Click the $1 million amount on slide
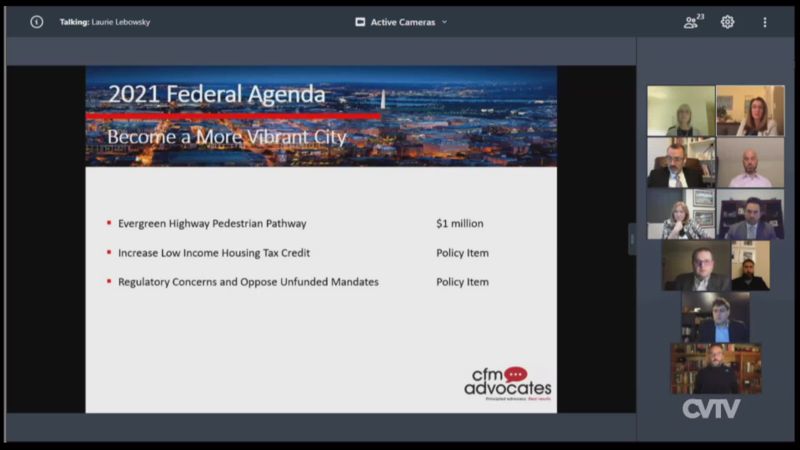The height and width of the screenshot is (450, 800). 460,224
